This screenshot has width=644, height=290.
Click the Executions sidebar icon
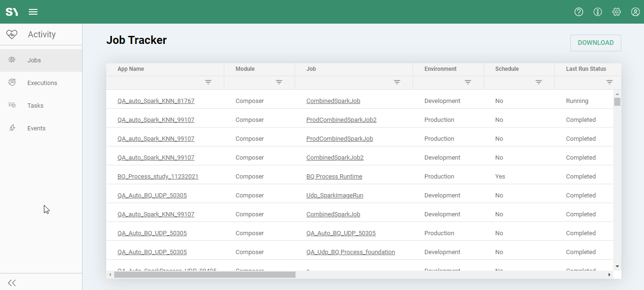click(12, 83)
